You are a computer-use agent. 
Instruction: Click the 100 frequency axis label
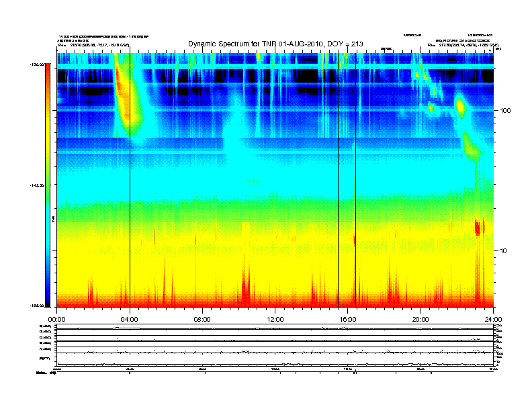pos(505,111)
